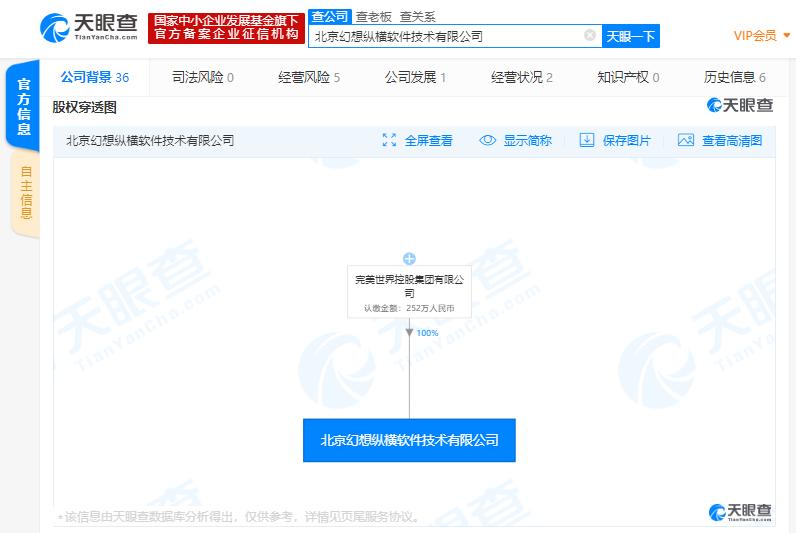
Task: Click the Tianyancha logo in header
Action: [89, 27]
